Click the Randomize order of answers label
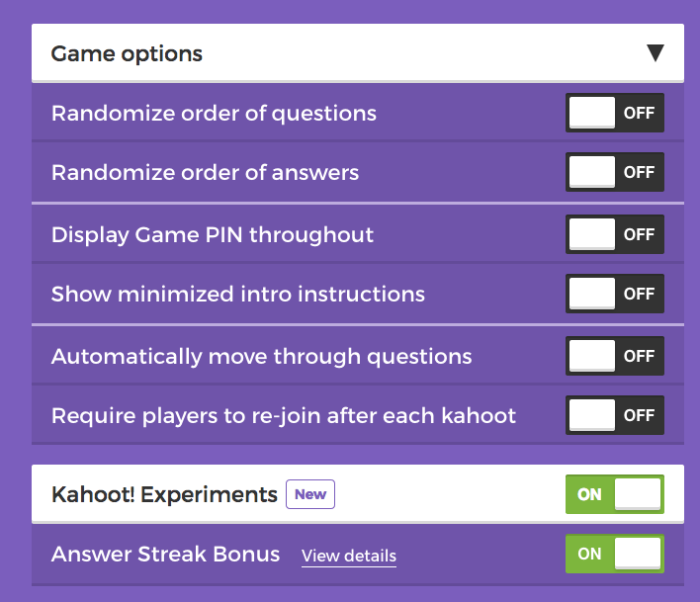The height and width of the screenshot is (602, 700). click(x=205, y=172)
